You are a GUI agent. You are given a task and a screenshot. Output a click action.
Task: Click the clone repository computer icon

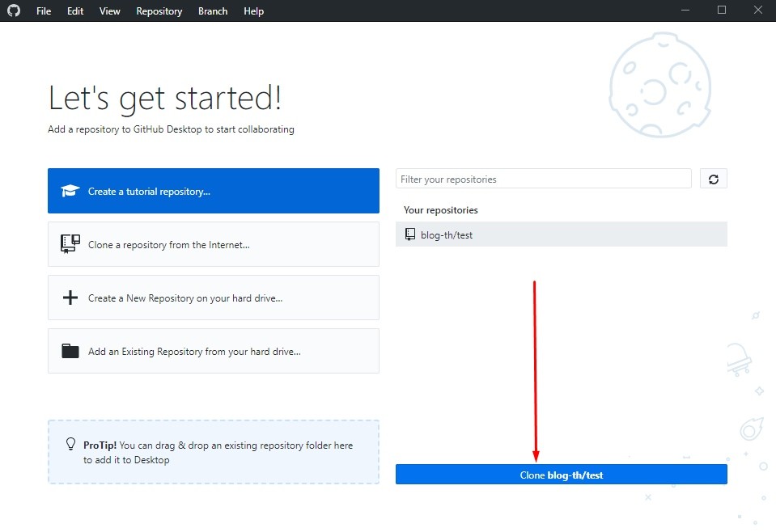pos(70,243)
